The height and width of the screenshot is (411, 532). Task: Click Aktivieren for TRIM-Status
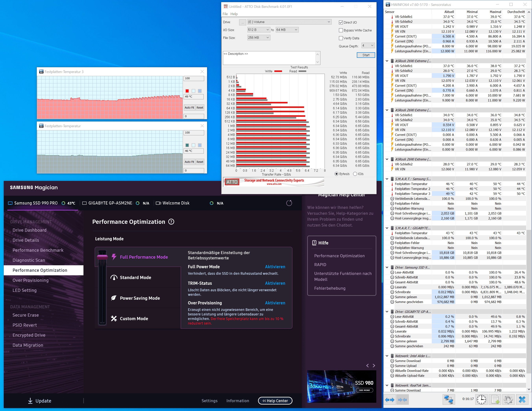(275, 283)
